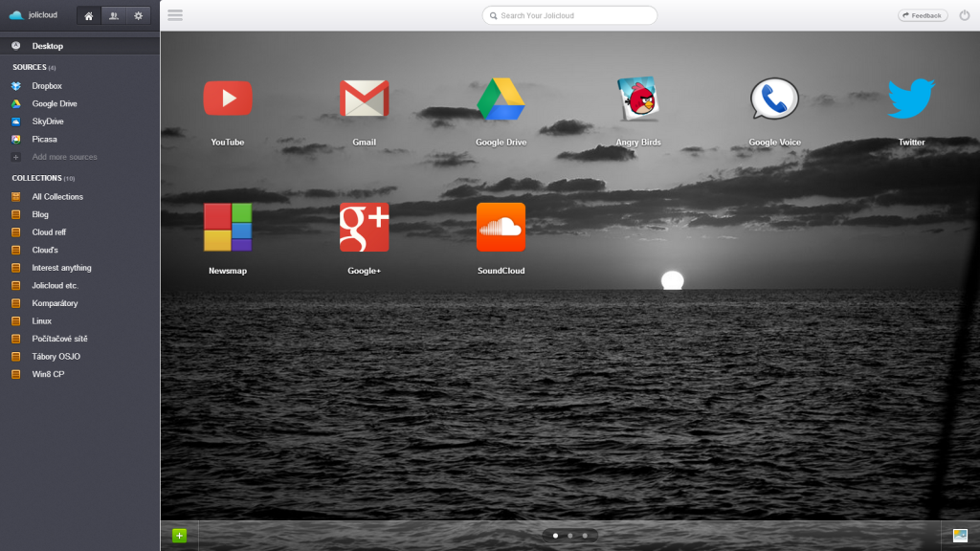Viewport: 980px width, 551px height.
Task: Switch to the third desktop page dot
Action: [x=585, y=536]
